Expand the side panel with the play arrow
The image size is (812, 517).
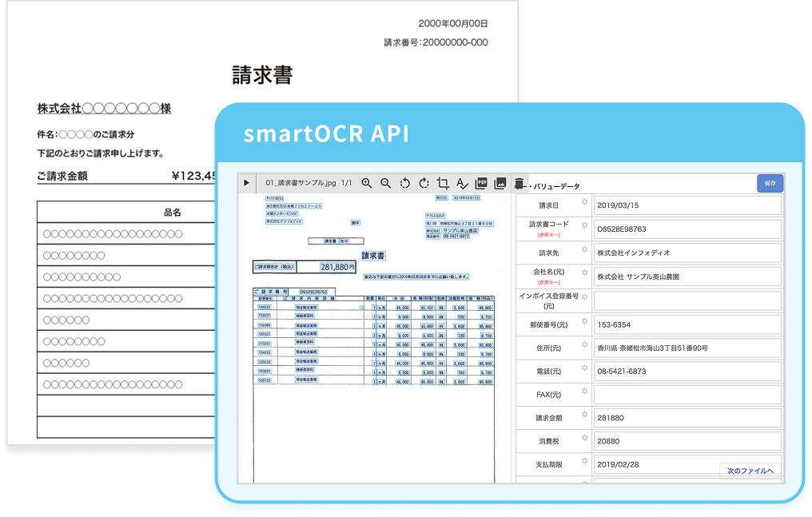[246, 183]
